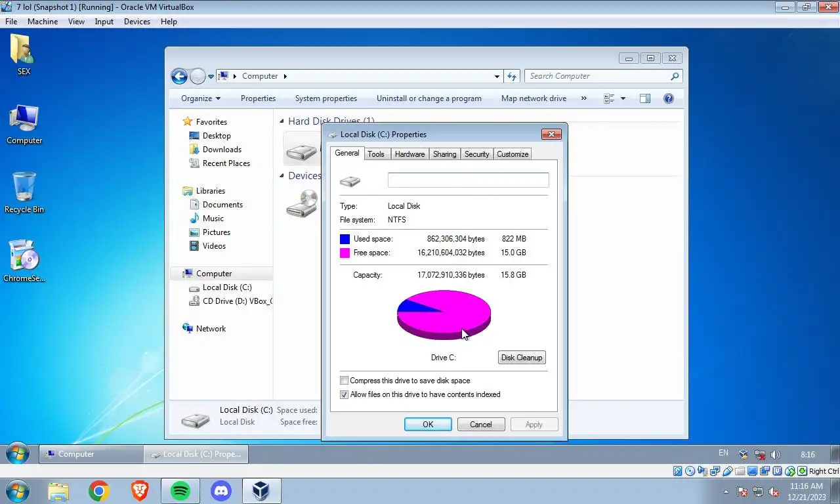Collapse Hard Disk Drives group

(282, 121)
